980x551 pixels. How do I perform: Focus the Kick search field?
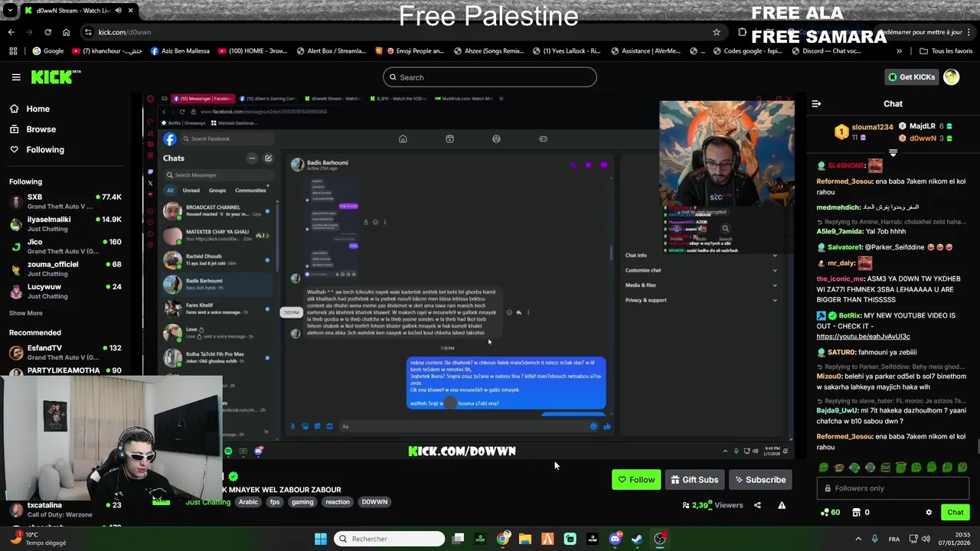coord(490,77)
